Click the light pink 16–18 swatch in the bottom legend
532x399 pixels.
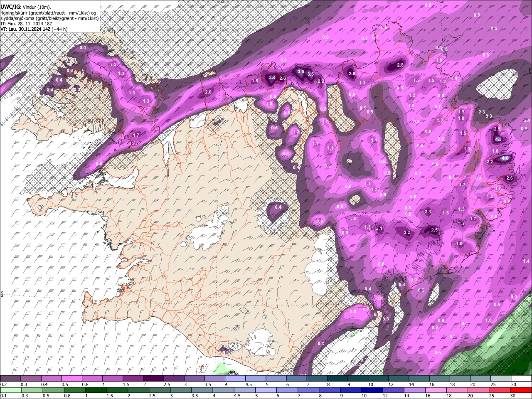tap(436, 390)
